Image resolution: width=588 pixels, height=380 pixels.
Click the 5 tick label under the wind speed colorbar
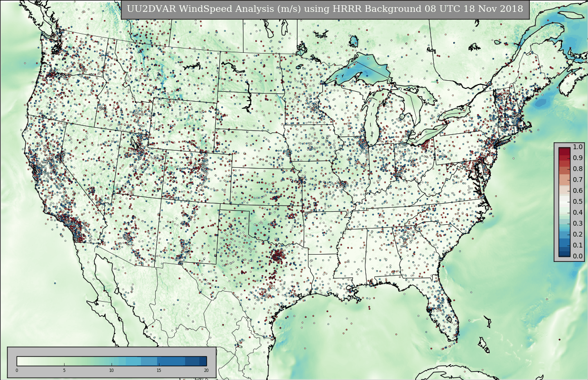[x=64, y=370]
